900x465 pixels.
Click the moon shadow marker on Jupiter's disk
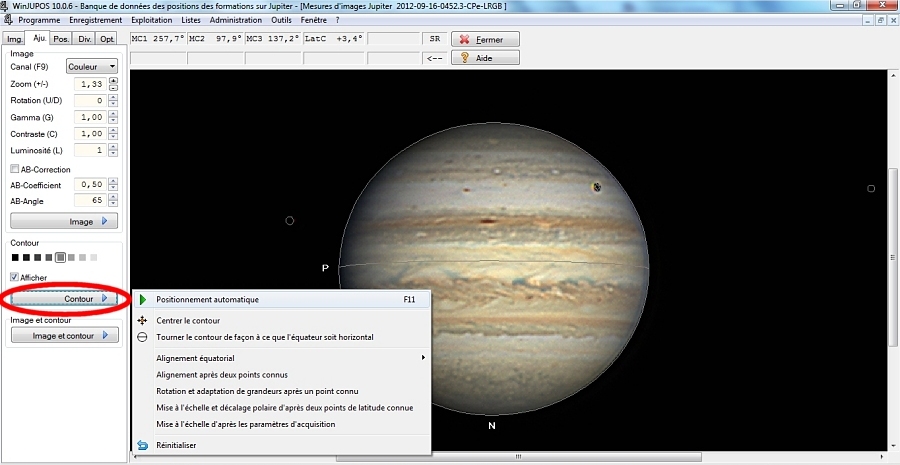(597, 187)
